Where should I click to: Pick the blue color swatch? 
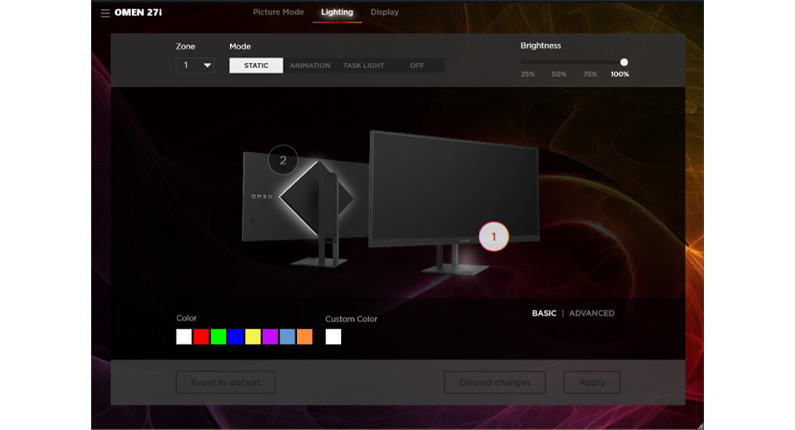coord(236,337)
